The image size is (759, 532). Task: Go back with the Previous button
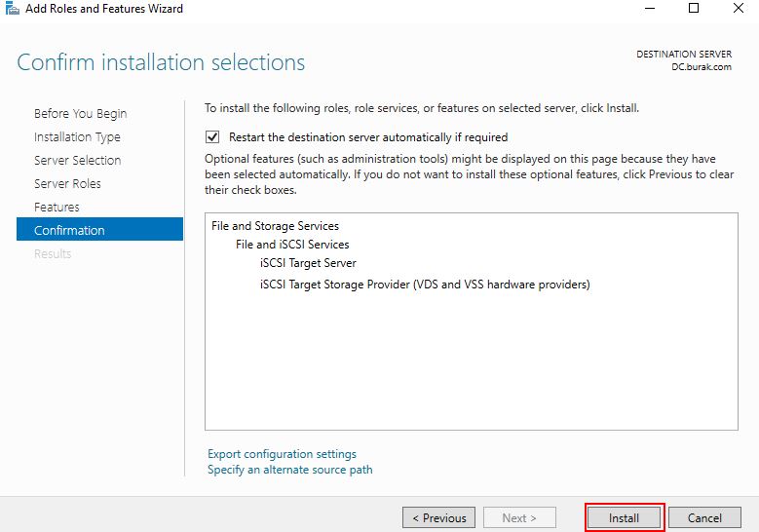click(438, 518)
